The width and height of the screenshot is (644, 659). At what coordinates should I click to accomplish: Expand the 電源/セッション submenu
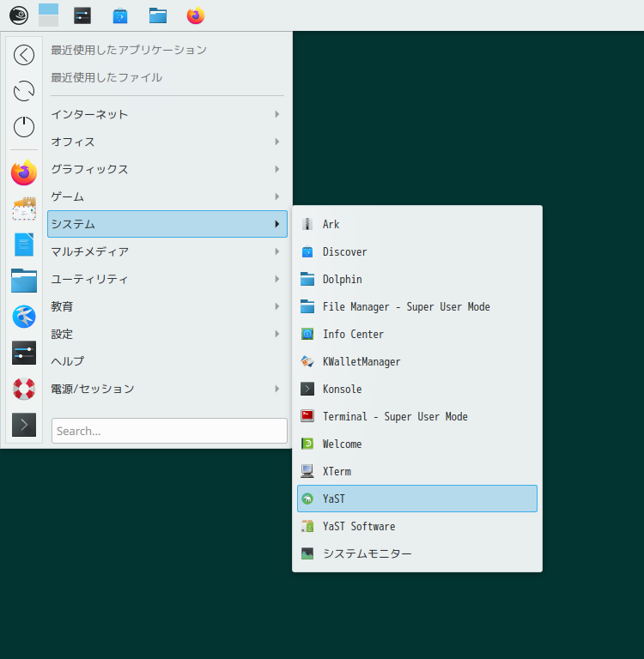[x=167, y=389]
